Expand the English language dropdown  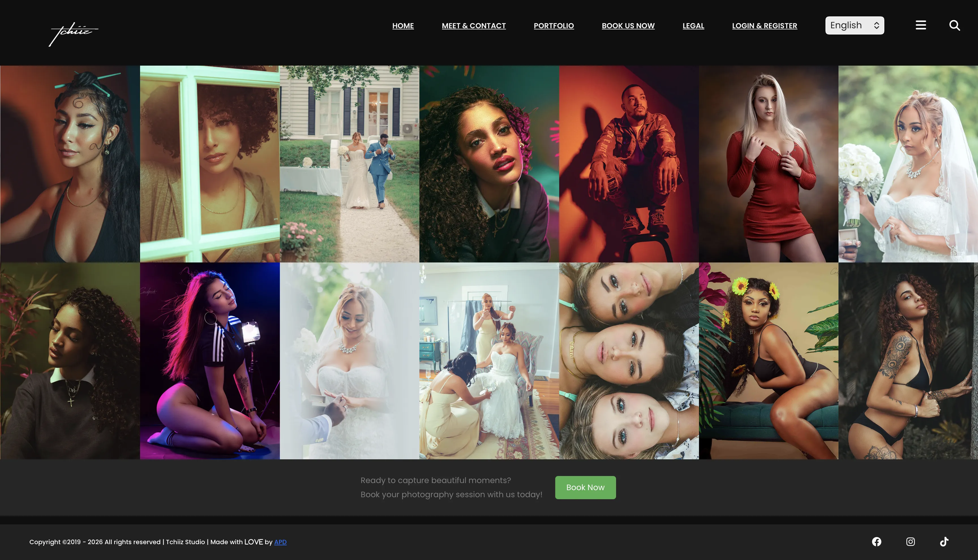855,25
